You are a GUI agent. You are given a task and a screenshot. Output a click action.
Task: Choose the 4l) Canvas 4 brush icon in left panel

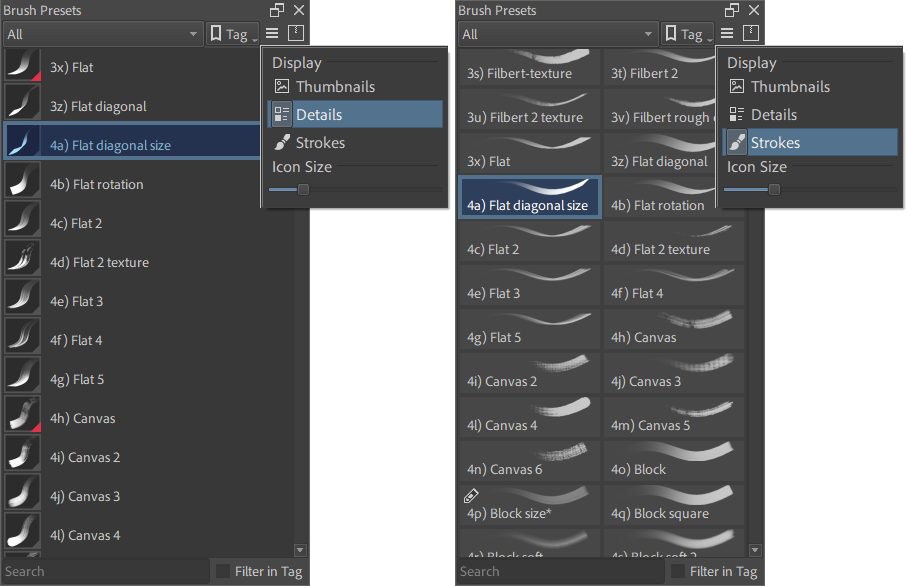pos(23,532)
